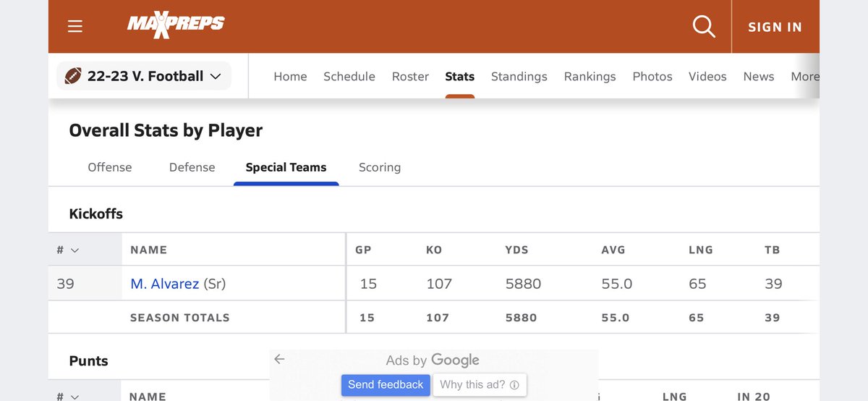Open the News nav item

tap(759, 76)
